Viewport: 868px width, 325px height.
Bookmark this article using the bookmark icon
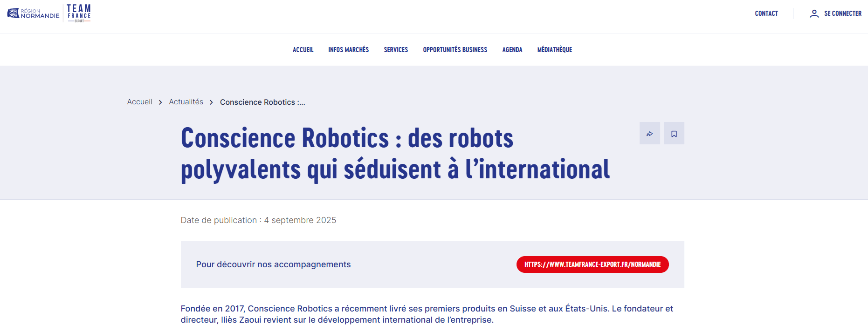(674, 134)
